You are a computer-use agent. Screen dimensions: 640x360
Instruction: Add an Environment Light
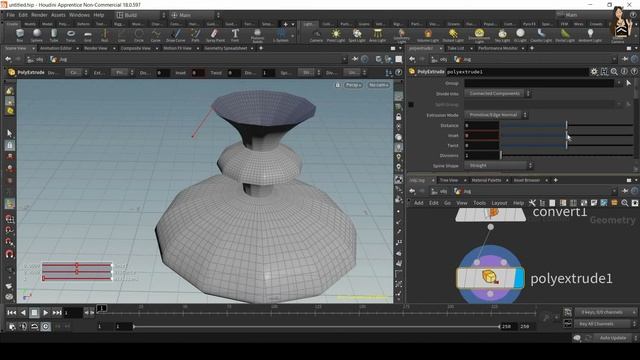[479, 36]
